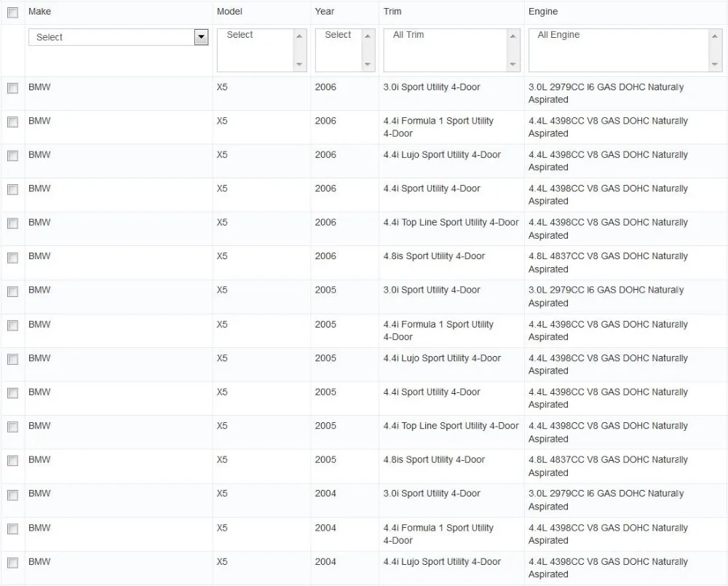The width and height of the screenshot is (728, 586).
Task: Choose All Trim in the Trim list
Action: click(x=408, y=35)
